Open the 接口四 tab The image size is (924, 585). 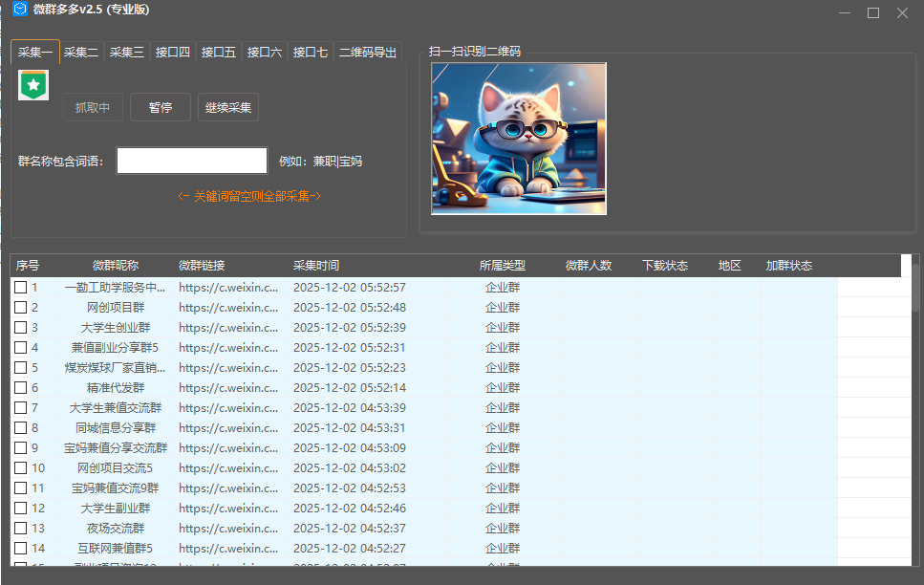(x=173, y=53)
